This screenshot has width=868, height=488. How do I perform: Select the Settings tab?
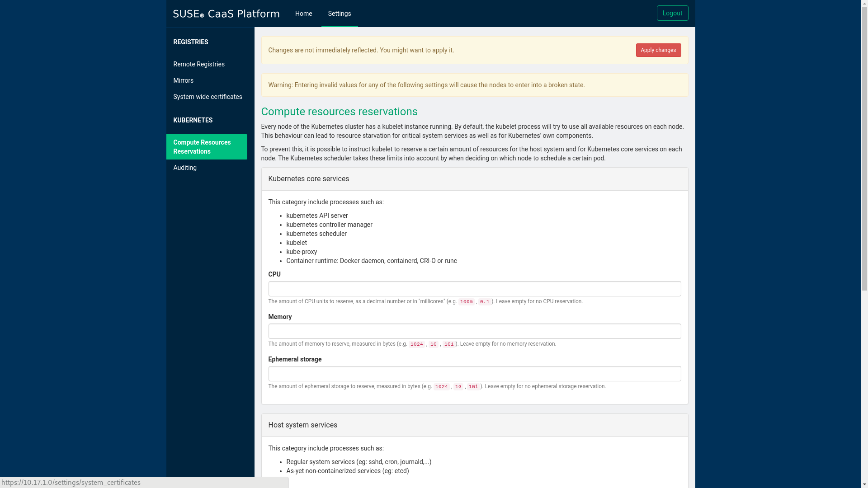[x=339, y=13]
